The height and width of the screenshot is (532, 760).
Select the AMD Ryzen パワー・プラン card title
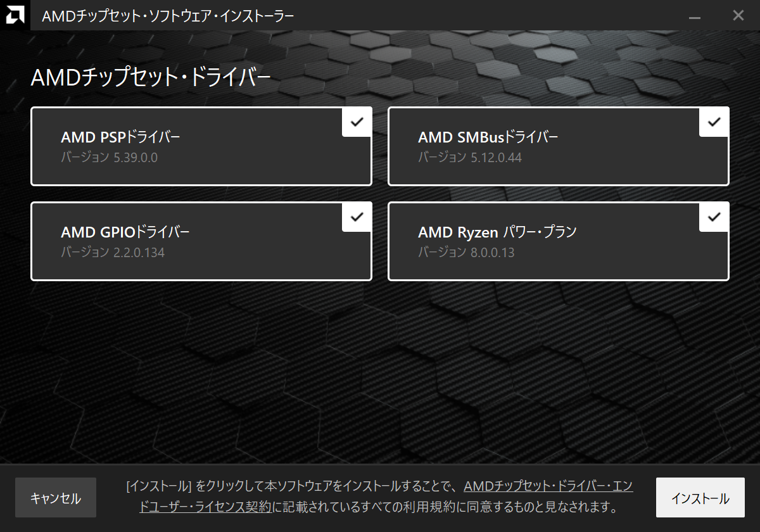pyautogui.click(x=497, y=232)
